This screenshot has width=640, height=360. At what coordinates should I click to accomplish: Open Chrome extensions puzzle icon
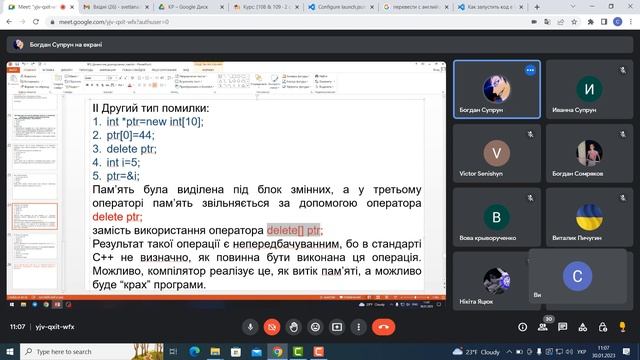tap(590, 22)
